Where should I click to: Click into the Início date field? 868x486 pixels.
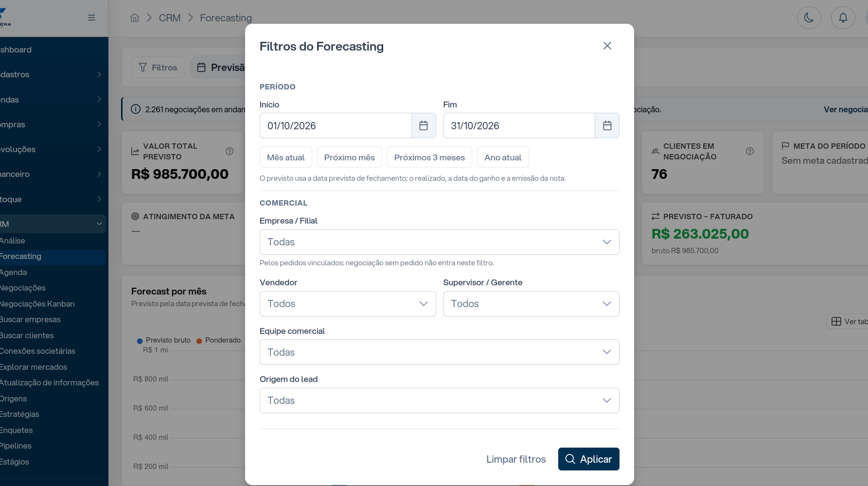[336, 125]
